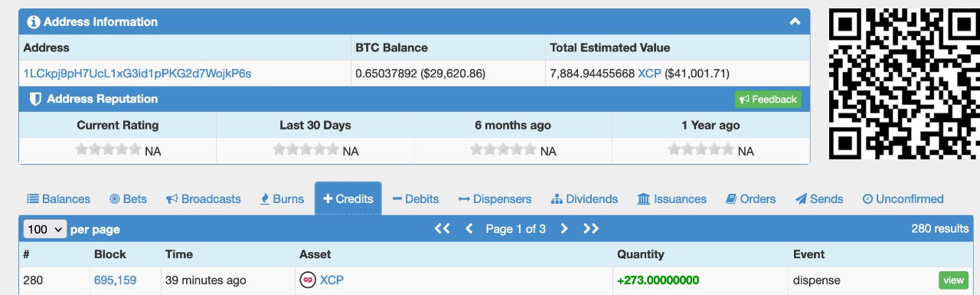980x295 pixels.
Task: Open the Issuances tab
Action: [x=671, y=198]
